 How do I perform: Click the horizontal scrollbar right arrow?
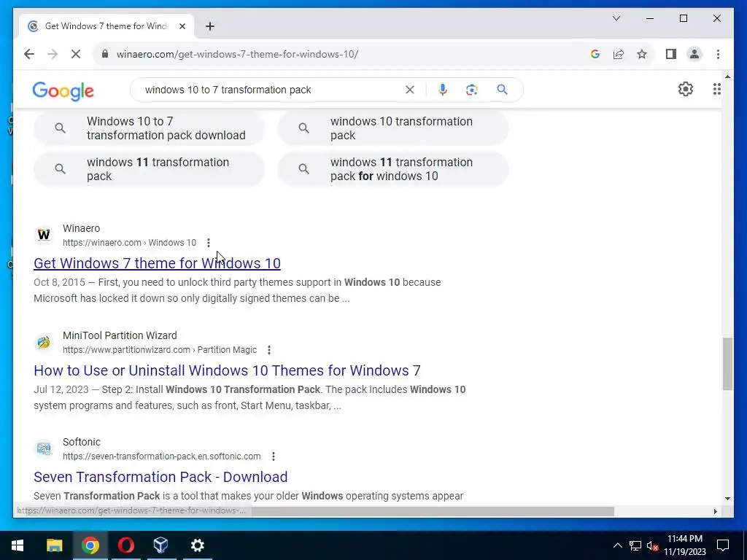tap(715, 511)
